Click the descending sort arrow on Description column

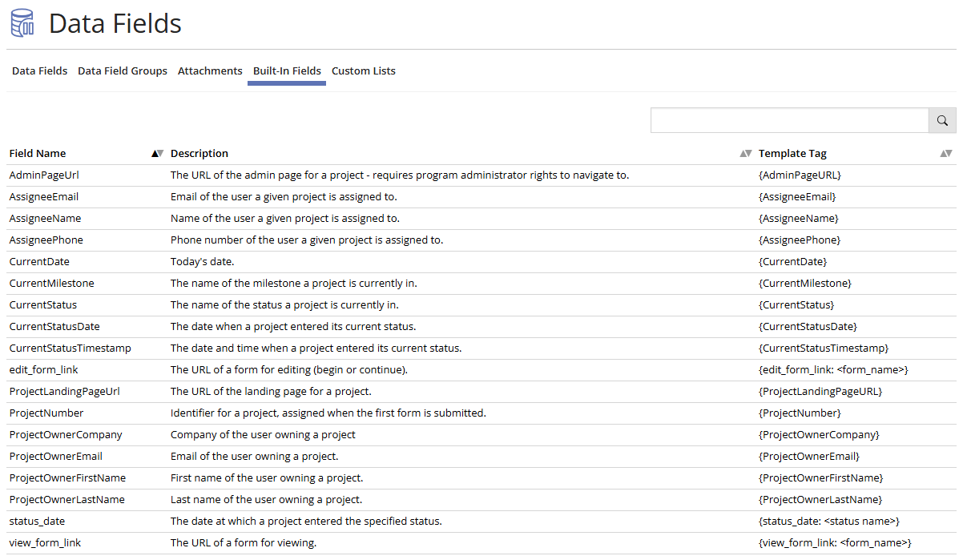747,153
